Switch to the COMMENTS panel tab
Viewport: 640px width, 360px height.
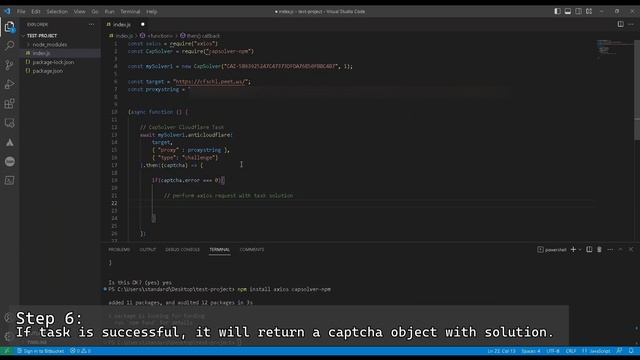point(252,249)
